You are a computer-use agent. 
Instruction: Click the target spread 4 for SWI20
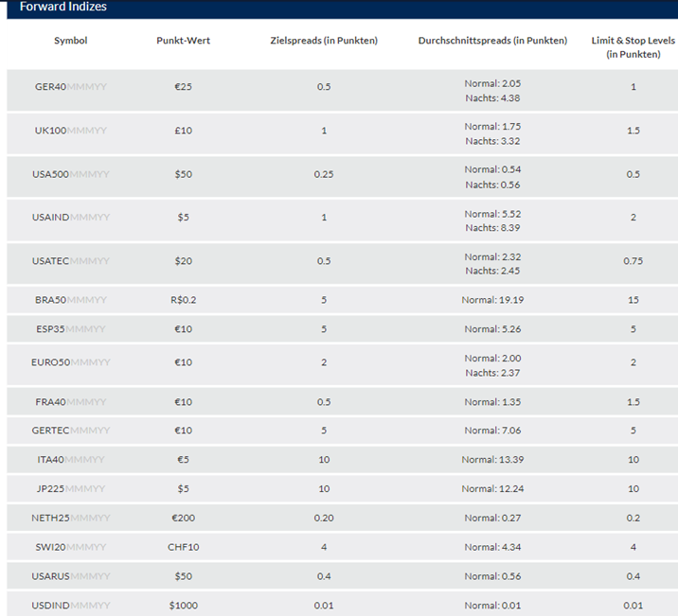(324, 547)
